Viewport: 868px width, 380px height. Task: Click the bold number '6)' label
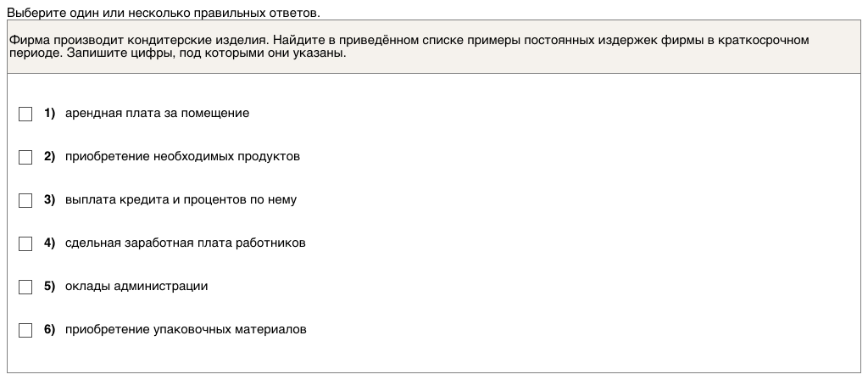(49, 330)
